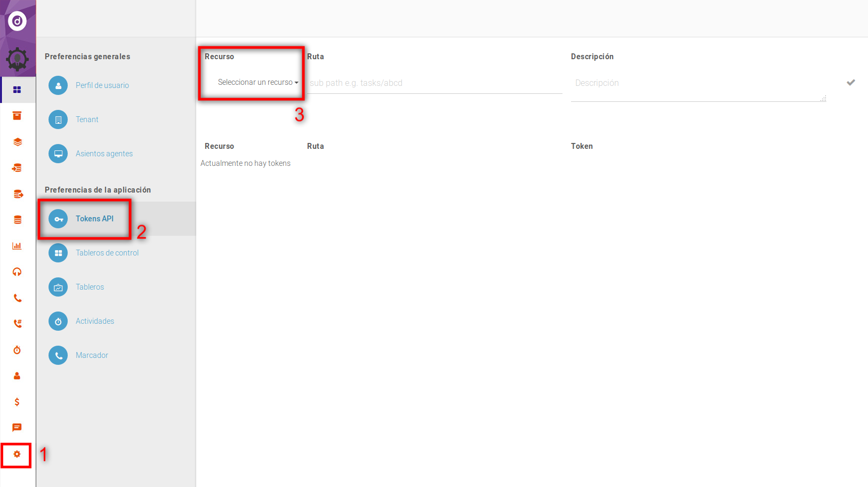The width and height of the screenshot is (868, 487).
Task: Open the dashboard grid icon in sidebar
Action: tap(17, 90)
